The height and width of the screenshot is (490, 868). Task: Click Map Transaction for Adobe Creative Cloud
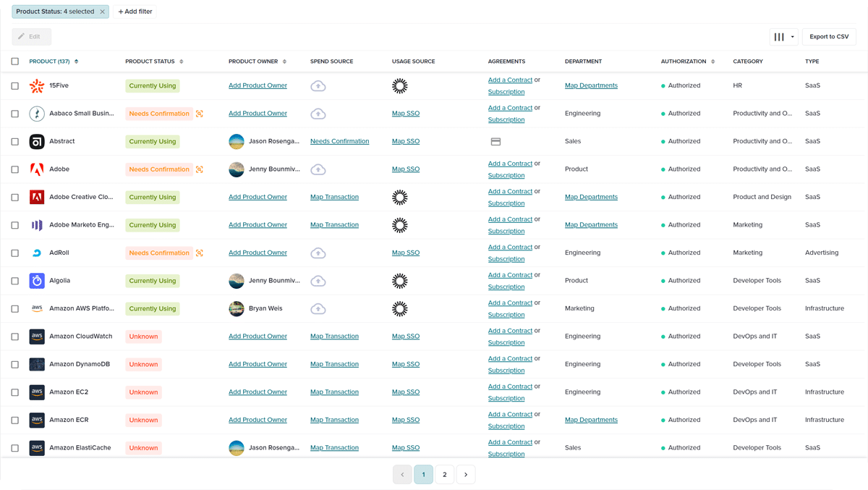click(334, 198)
